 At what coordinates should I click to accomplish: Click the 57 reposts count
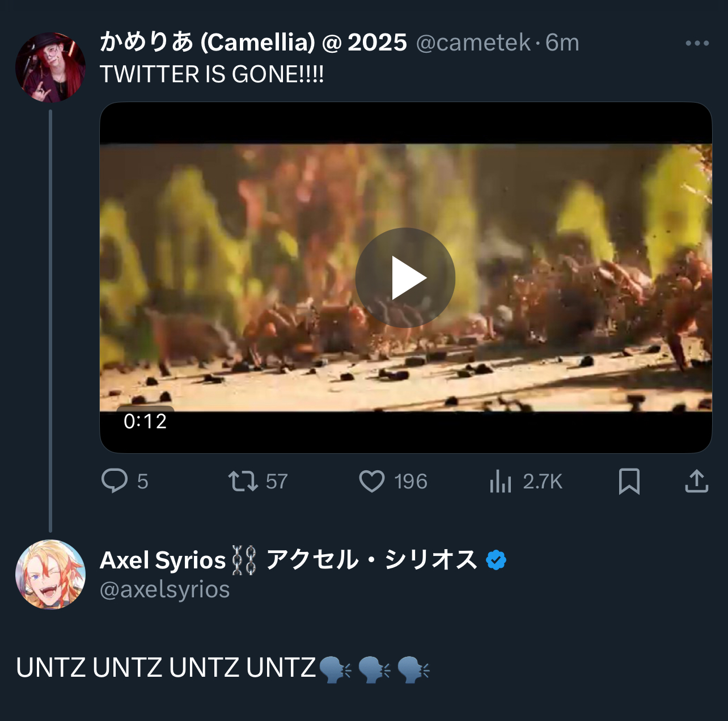[277, 482]
